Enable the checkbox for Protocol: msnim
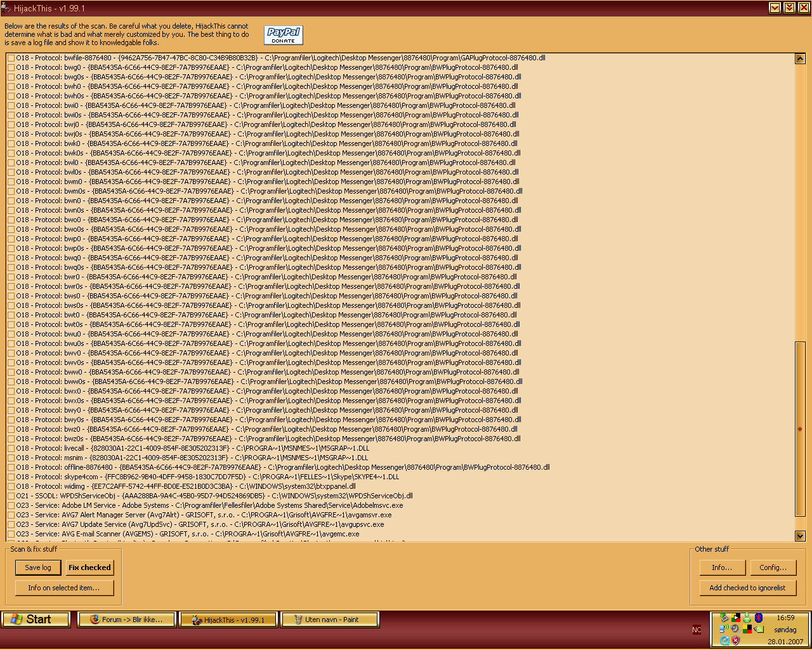 (11, 458)
